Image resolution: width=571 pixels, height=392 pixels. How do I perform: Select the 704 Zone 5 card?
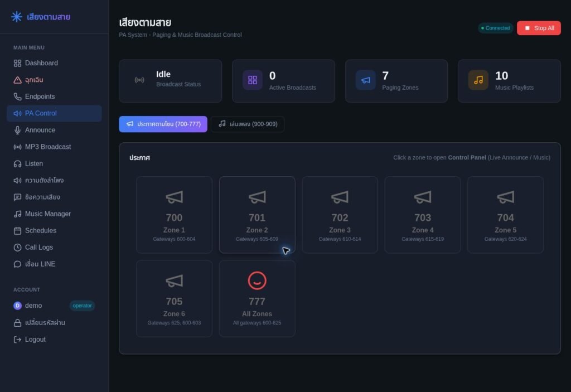click(x=505, y=215)
